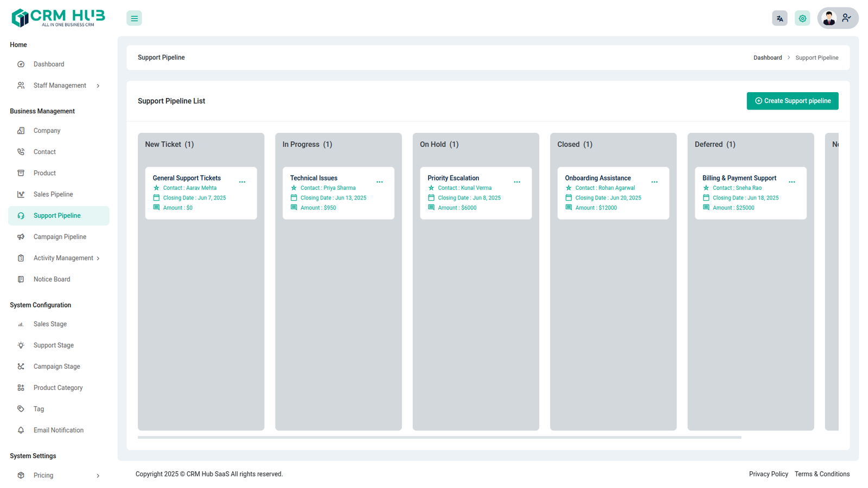Click the CRM Hub logo
This screenshot has height=488, width=868.
[x=58, y=18]
